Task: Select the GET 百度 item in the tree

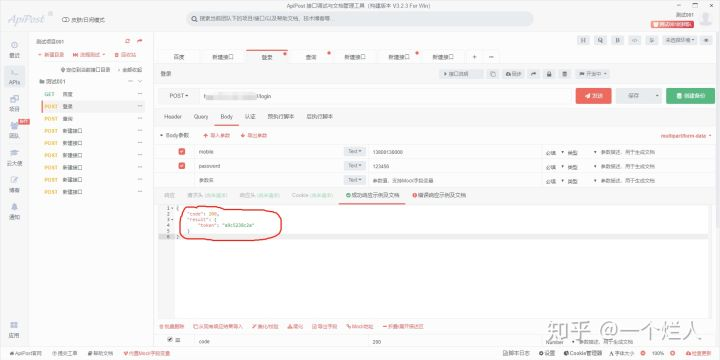Action: pyautogui.click(x=92, y=94)
